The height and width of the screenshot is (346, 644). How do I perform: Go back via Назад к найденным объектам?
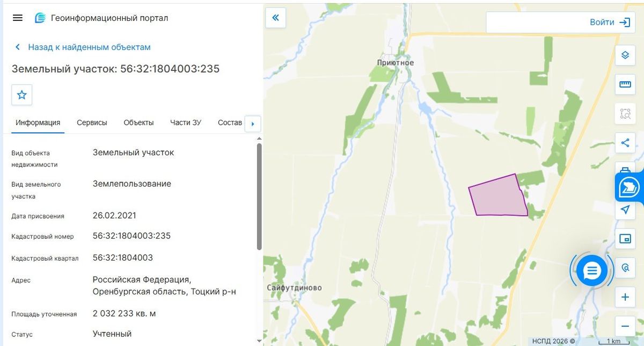click(x=83, y=47)
